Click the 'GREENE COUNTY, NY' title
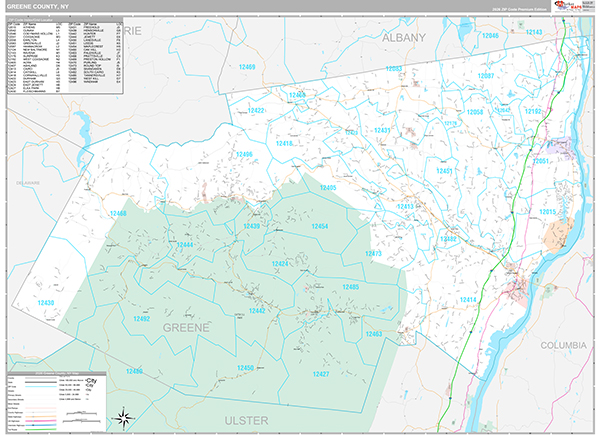 coord(38,7)
